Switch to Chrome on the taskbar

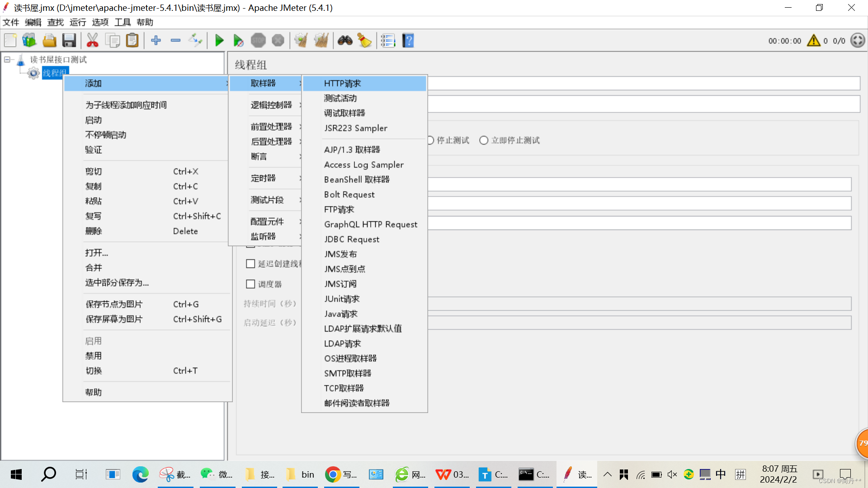pyautogui.click(x=342, y=474)
